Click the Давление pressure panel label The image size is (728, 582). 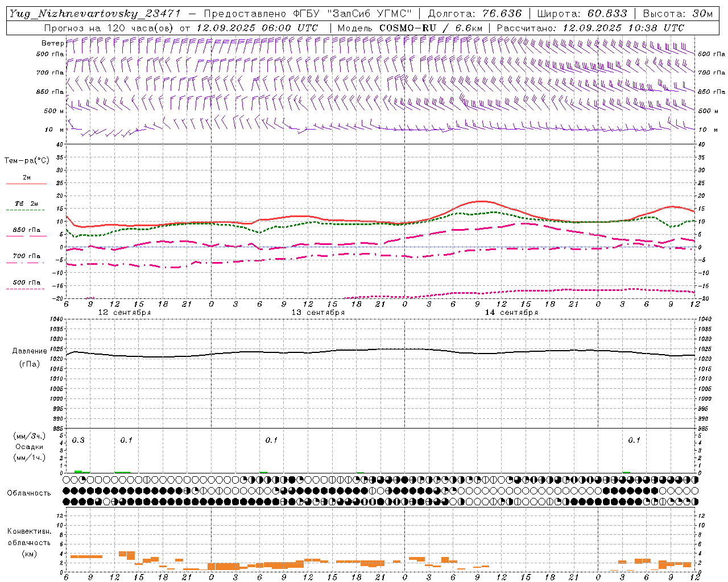coord(30,351)
